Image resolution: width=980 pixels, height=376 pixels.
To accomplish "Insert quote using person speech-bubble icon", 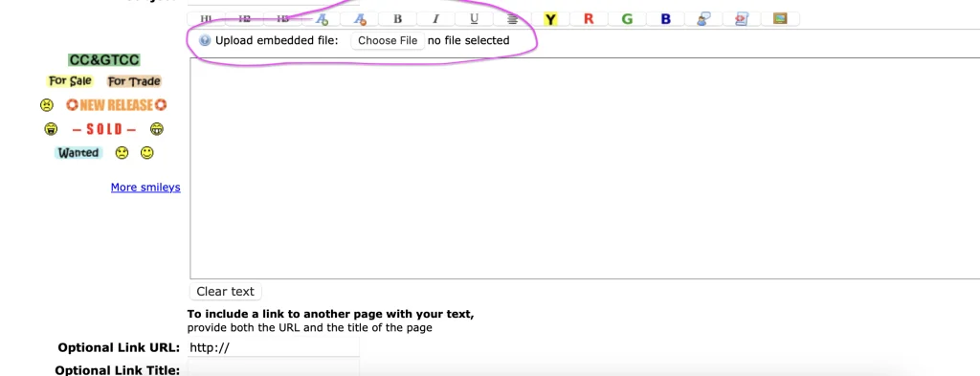I will pyautogui.click(x=703, y=19).
